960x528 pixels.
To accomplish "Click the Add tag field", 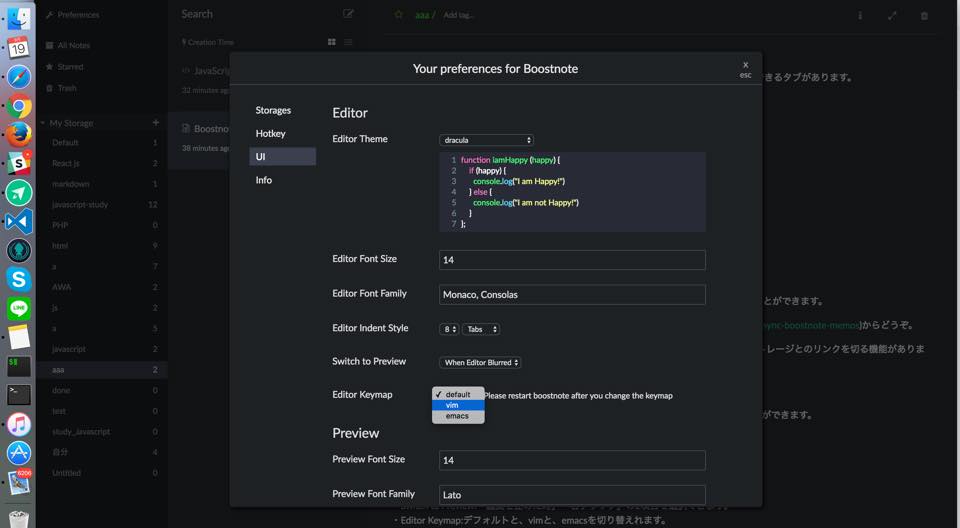I will tap(459, 15).
